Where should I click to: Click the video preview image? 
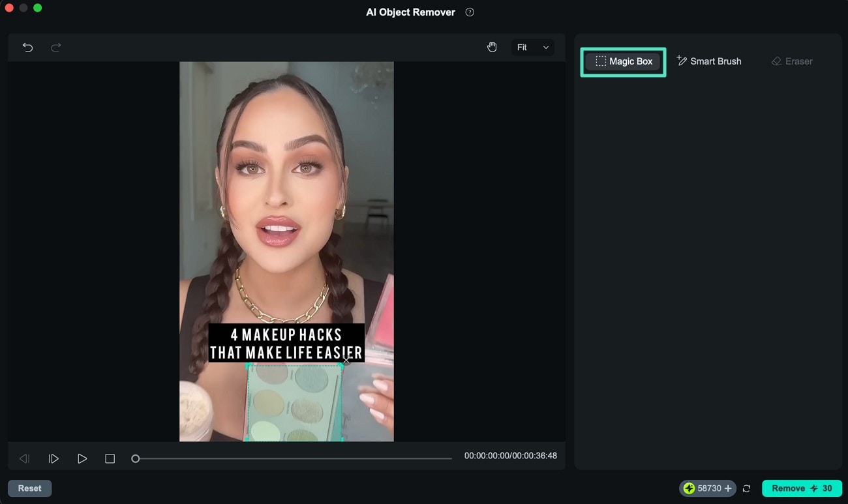286,252
